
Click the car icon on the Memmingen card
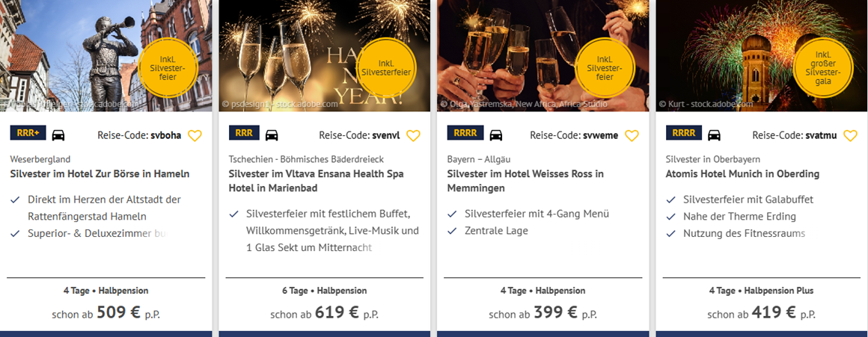[495, 135]
